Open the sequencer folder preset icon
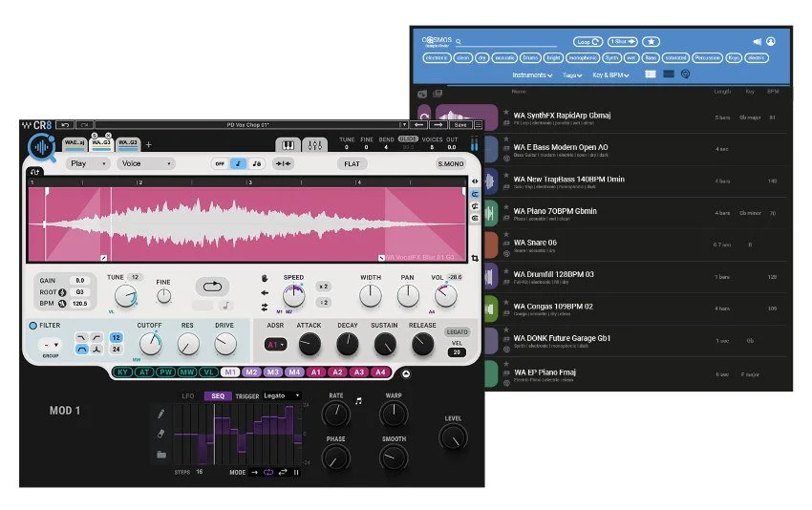The width and height of the screenshot is (812, 510). pyautogui.click(x=161, y=455)
